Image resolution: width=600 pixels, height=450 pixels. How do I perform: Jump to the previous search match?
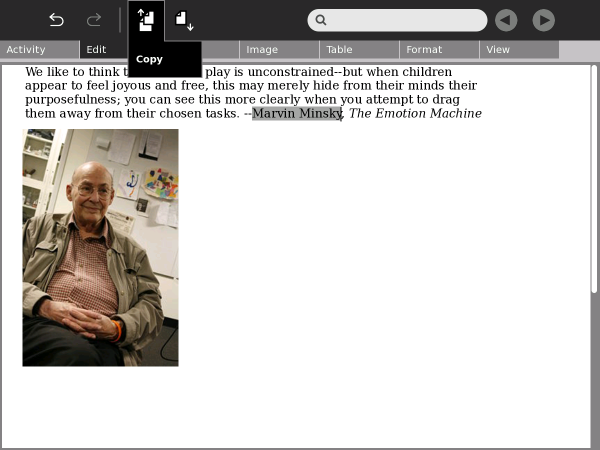(x=506, y=20)
